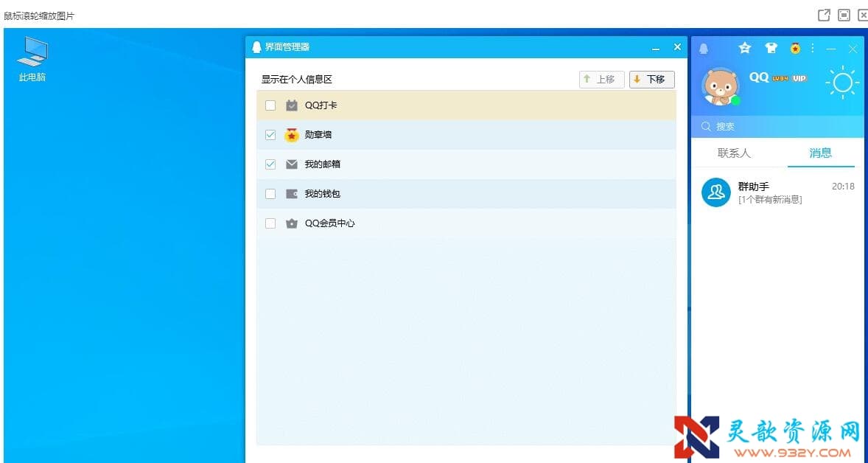
Task: Click the 我的钱包 wallet icon
Action: (x=292, y=194)
